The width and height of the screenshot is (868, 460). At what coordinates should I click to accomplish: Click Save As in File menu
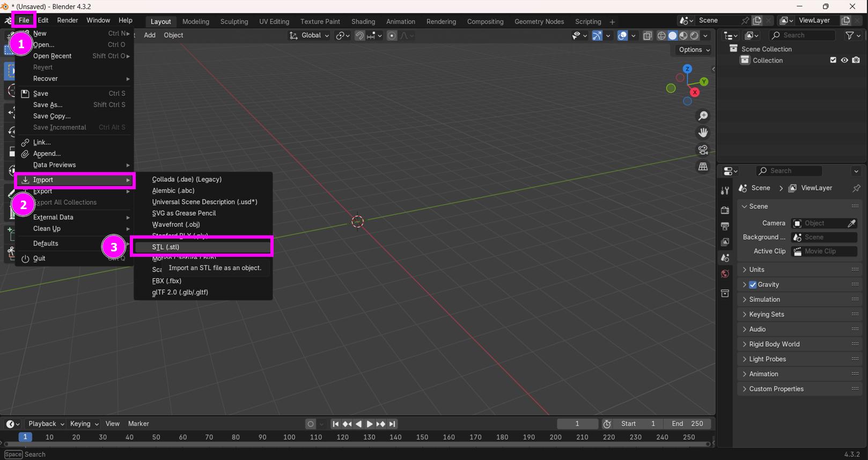[x=75, y=105]
